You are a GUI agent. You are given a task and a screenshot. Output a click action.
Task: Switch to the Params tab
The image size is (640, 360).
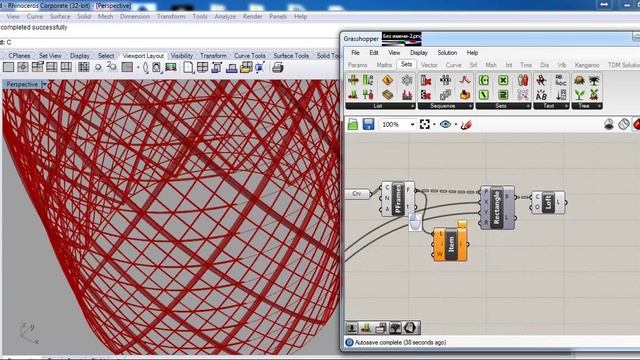point(358,65)
